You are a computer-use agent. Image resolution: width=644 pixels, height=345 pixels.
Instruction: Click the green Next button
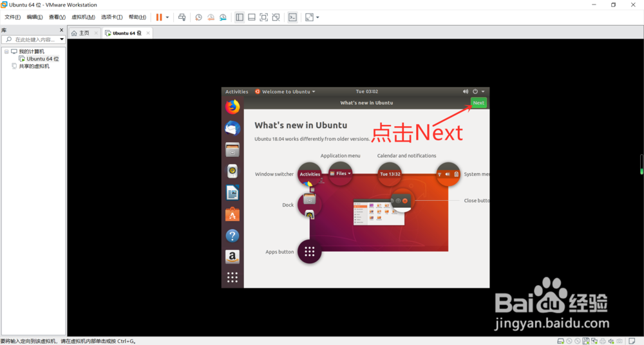[478, 103]
